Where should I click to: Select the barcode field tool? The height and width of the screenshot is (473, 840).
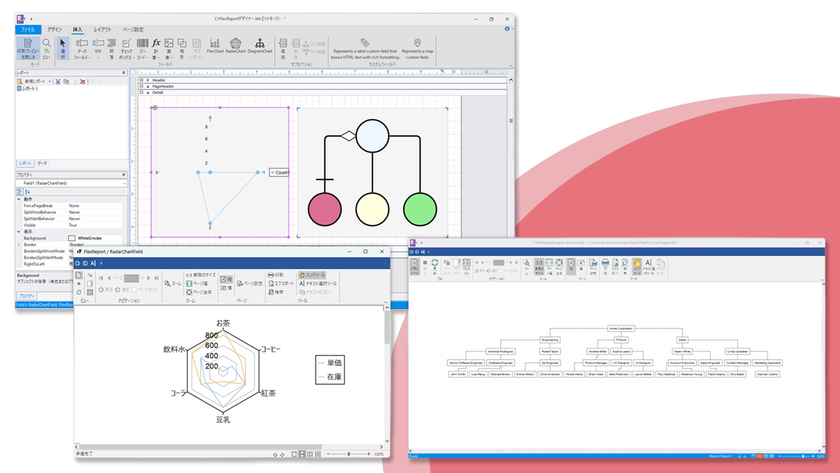tap(142, 48)
